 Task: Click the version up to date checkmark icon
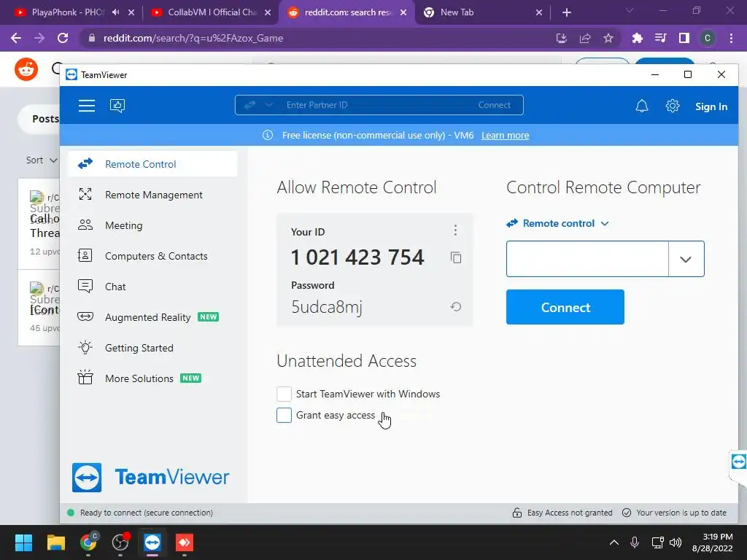tap(627, 513)
